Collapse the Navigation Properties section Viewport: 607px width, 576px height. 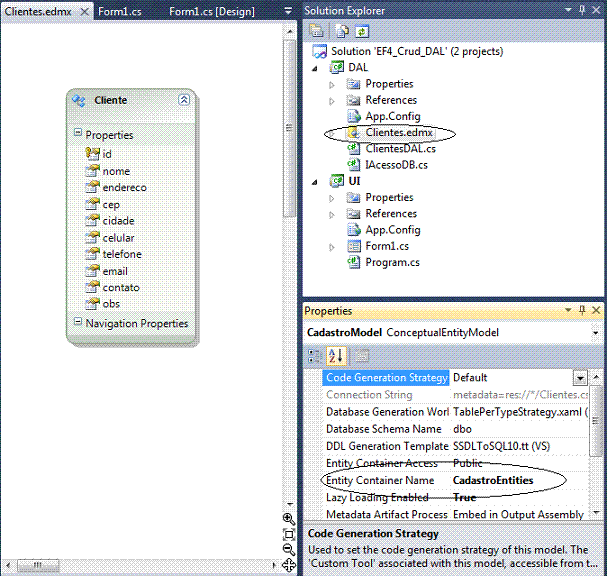78,321
